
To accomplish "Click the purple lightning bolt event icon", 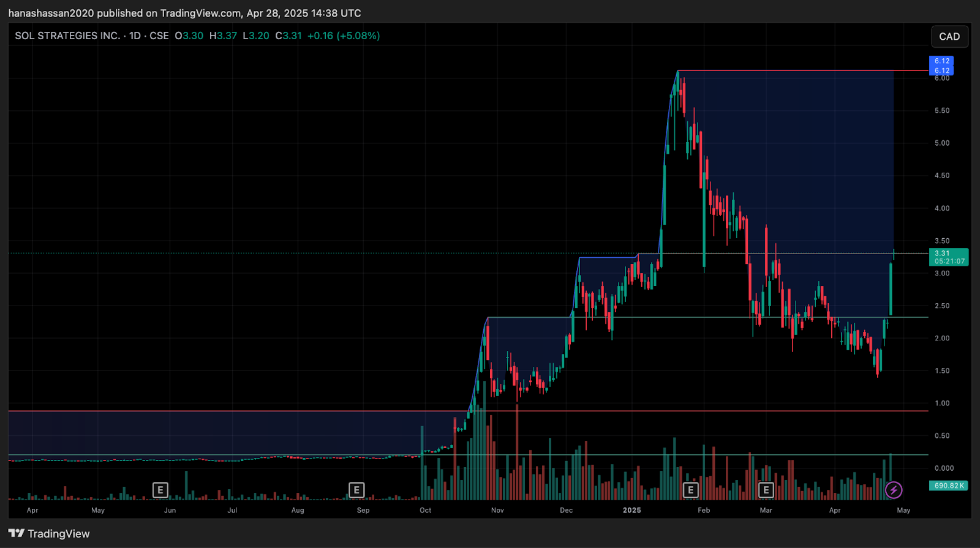I will (894, 490).
